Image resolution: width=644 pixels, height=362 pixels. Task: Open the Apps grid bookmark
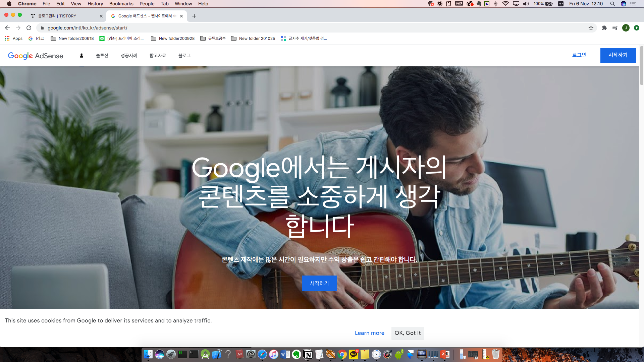point(14,39)
